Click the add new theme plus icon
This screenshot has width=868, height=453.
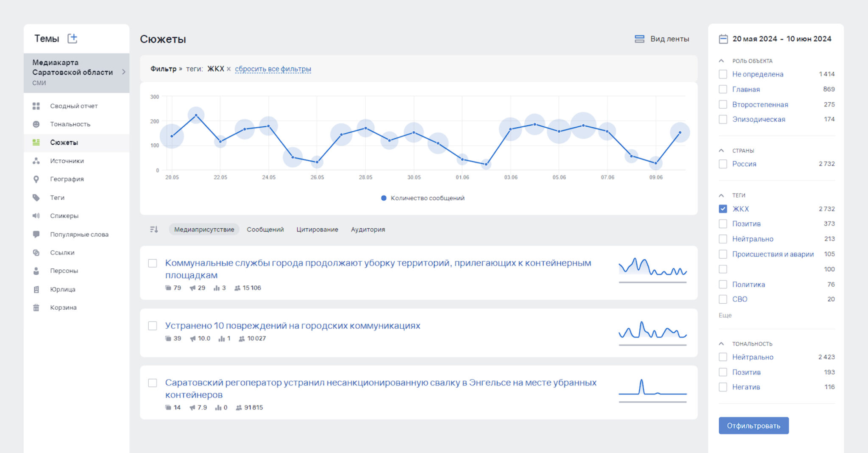(72, 39)
